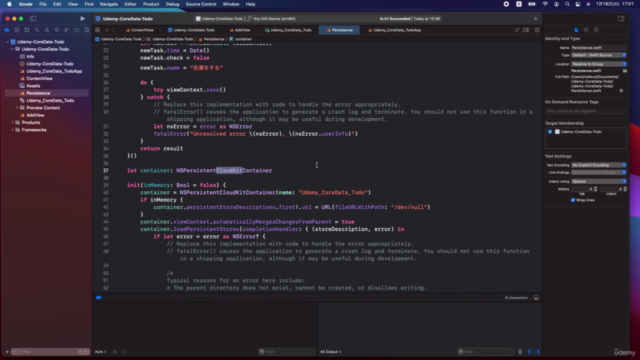Click the adjust editor options icon
The width and height of the screenshot is (640, 360).
pos(526,30)
